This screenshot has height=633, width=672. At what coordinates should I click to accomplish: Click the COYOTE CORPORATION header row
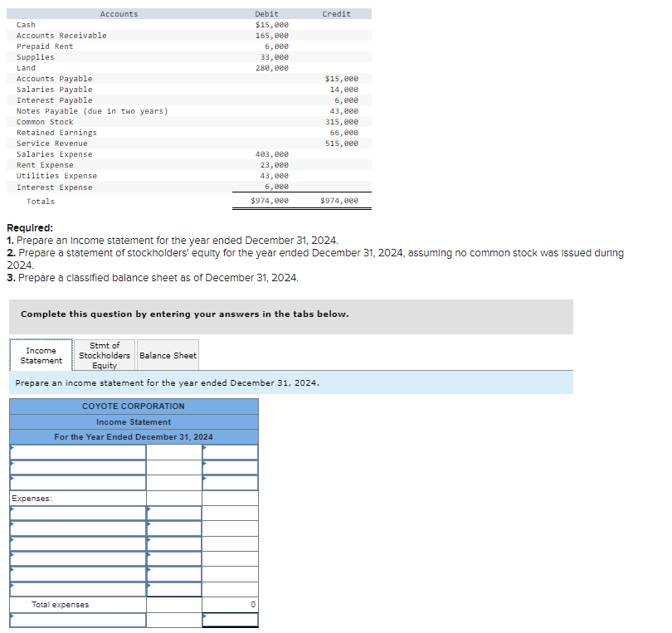(x=134, y=407)
